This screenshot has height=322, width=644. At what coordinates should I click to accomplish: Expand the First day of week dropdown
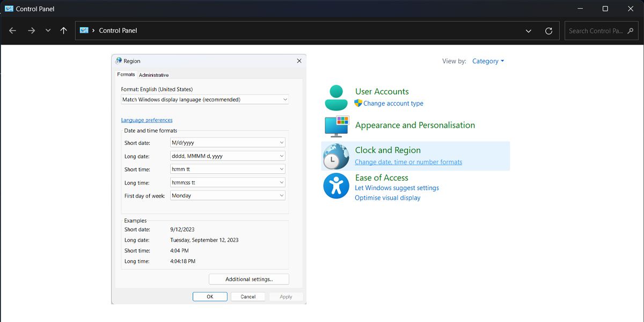pos(228,196)
